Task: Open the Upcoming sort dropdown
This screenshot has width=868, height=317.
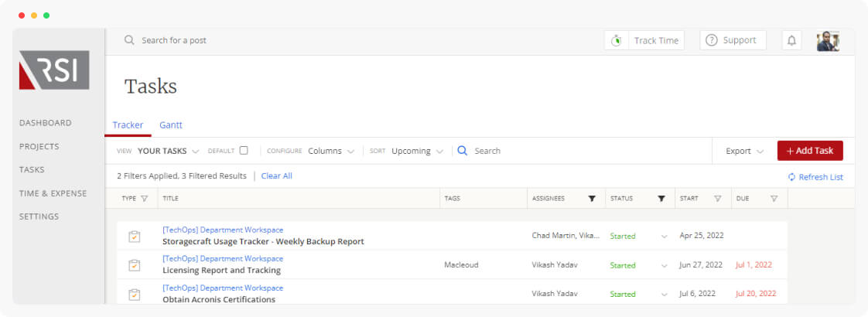Action: 417,152
